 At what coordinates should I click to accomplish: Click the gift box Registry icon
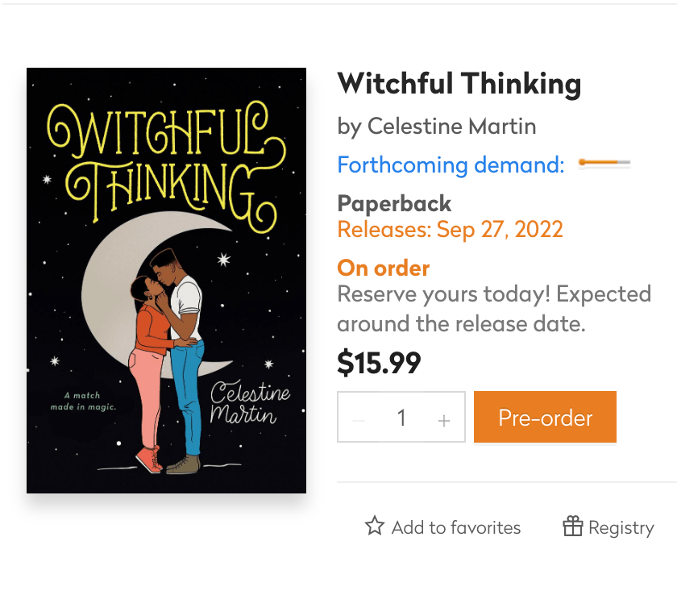pyautogui.click(x=572, y=527)
